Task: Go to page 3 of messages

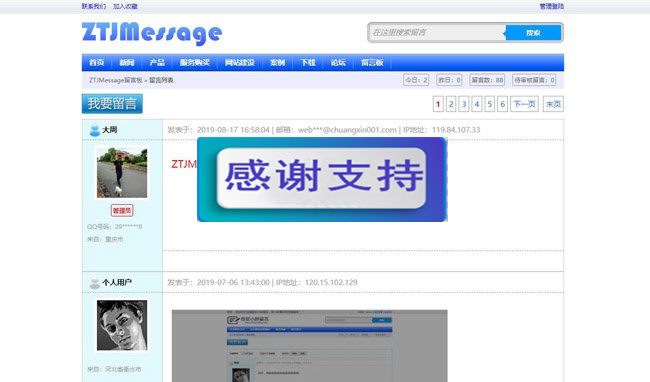Action: click(x=464, y=104)
